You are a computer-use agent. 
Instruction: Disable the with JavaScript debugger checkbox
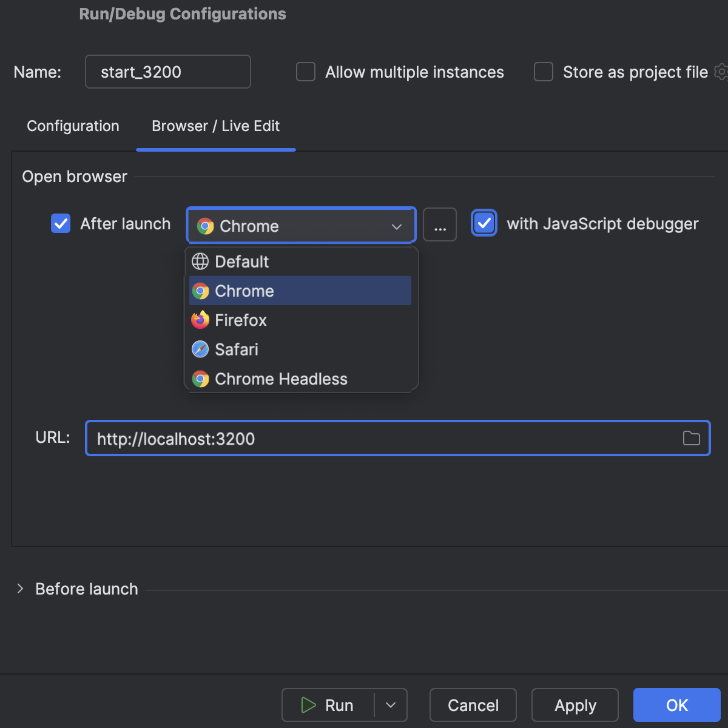click(x=484, y=223)
